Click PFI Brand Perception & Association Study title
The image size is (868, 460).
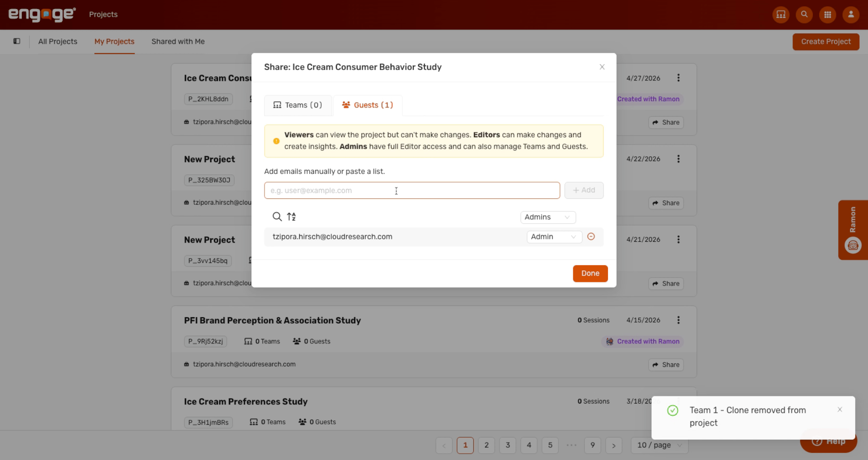tap(272, 320)
